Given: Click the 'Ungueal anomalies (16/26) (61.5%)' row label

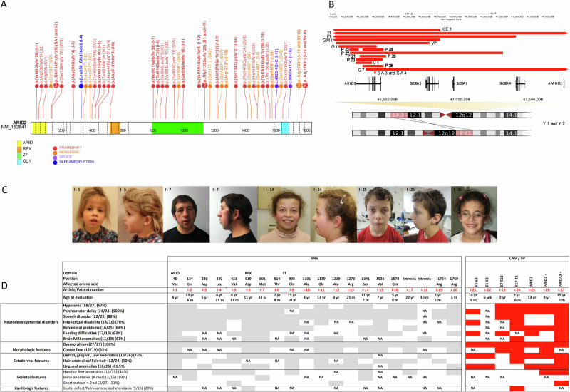Looking at the screenshot, I should pyautogui.click(x=93, y=366).
